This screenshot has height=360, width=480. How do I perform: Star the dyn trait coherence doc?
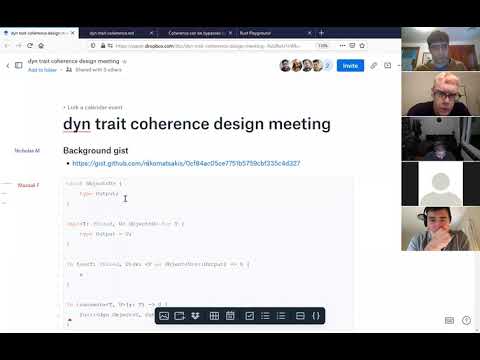click(125, 61)
